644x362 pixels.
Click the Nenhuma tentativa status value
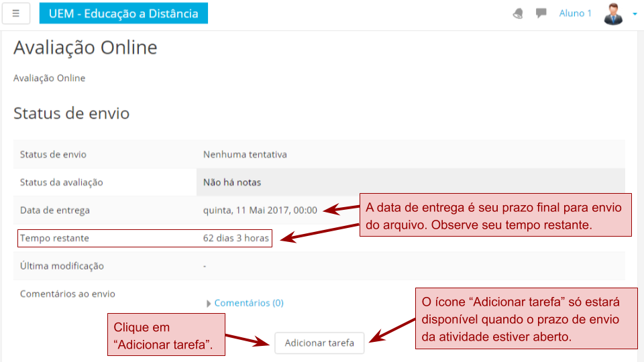point(245,154)
